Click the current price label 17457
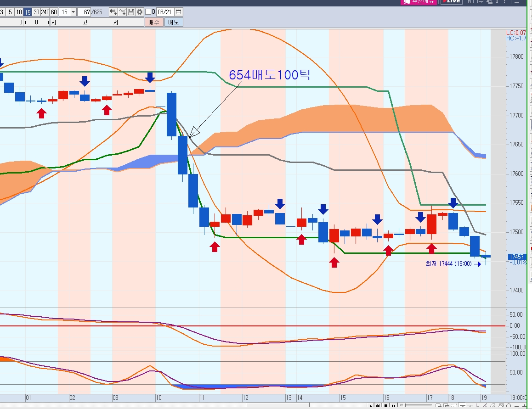This screenshot has width=532, height=409. (x=516, y=257)
